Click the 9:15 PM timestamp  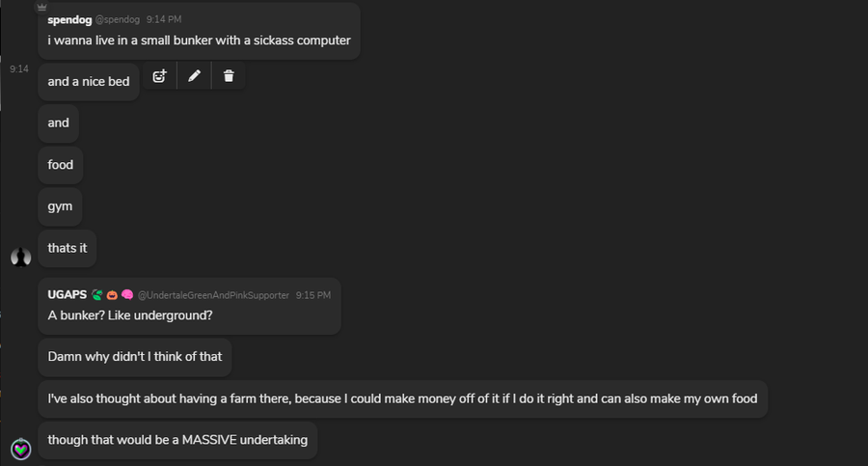(313, 295)
